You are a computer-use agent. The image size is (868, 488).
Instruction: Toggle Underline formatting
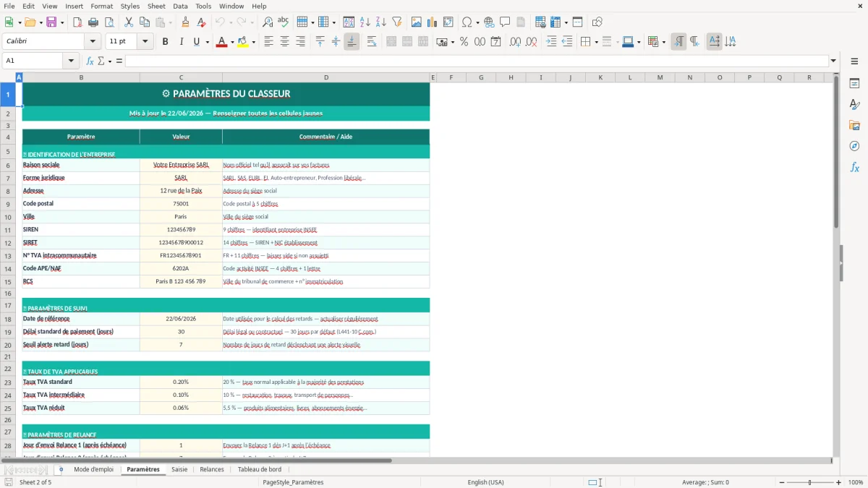(x=196, y=42)
